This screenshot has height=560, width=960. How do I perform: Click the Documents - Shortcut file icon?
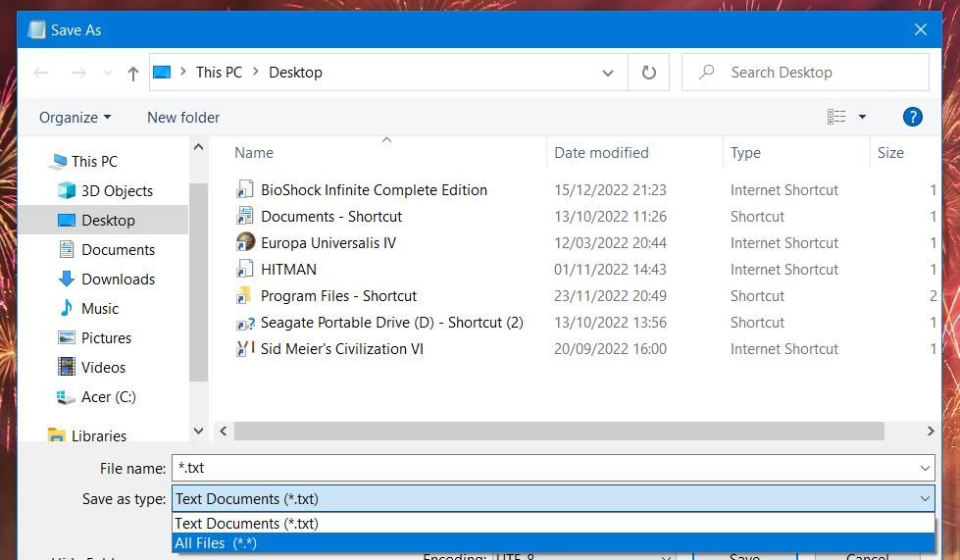(245, 216)
